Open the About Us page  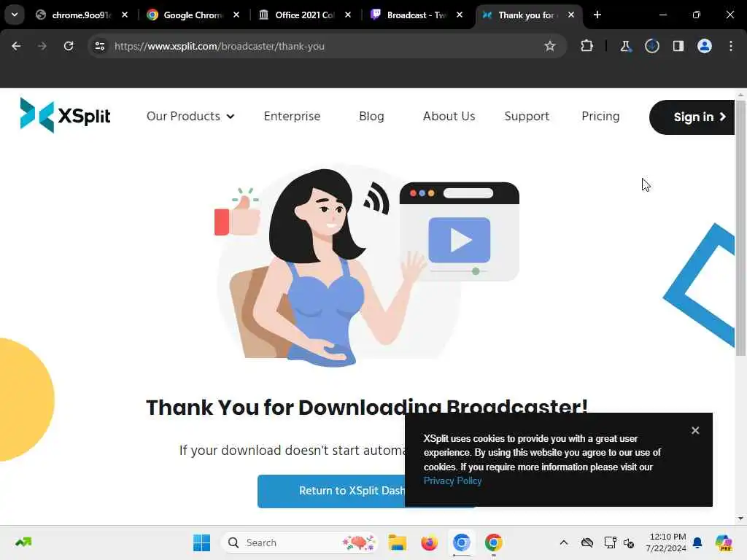tap(449, 116)
